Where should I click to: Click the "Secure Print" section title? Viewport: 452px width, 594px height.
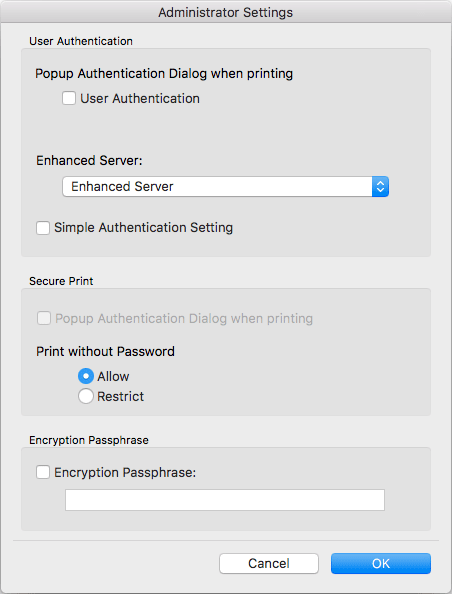coord(61,281)
